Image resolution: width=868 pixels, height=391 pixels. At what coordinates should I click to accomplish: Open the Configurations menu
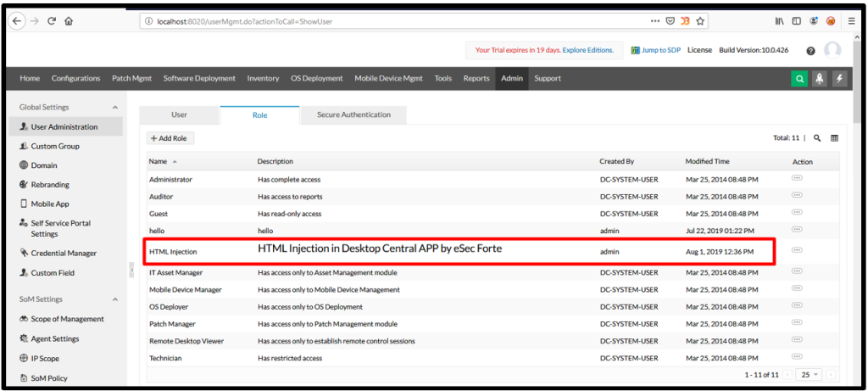point(75,79)
